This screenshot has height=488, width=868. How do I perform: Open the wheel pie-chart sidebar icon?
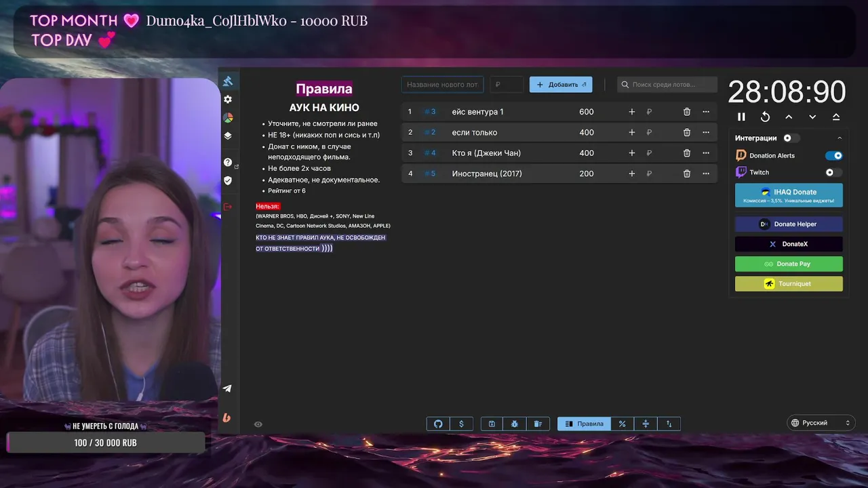click(x=228, y=118)
